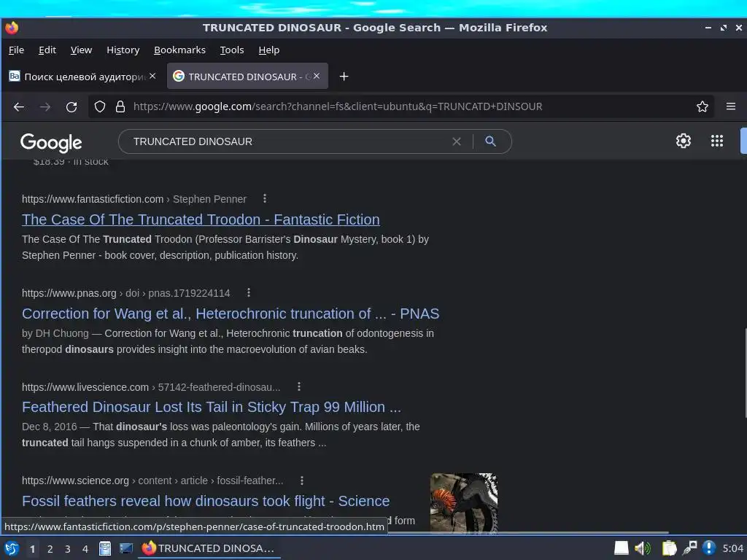Click the forward navigation arrow

[45, 106]
